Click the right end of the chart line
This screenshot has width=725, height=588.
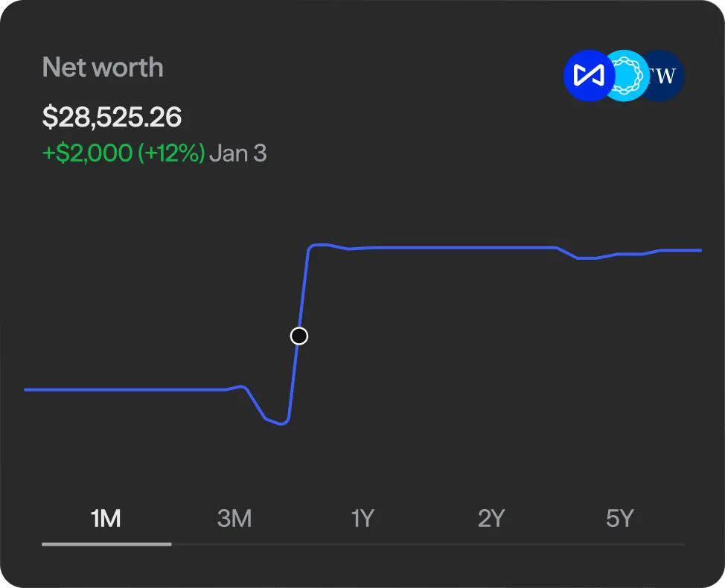pos(700,250)
